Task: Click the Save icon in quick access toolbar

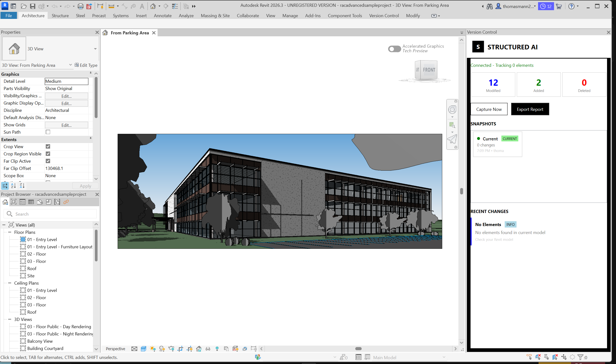Action: (32, 6)
